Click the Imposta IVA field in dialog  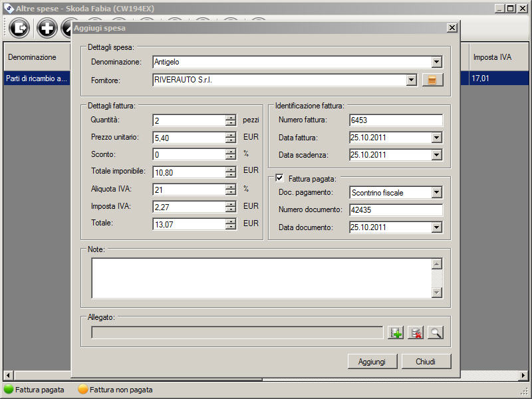[x=190, y=207]
